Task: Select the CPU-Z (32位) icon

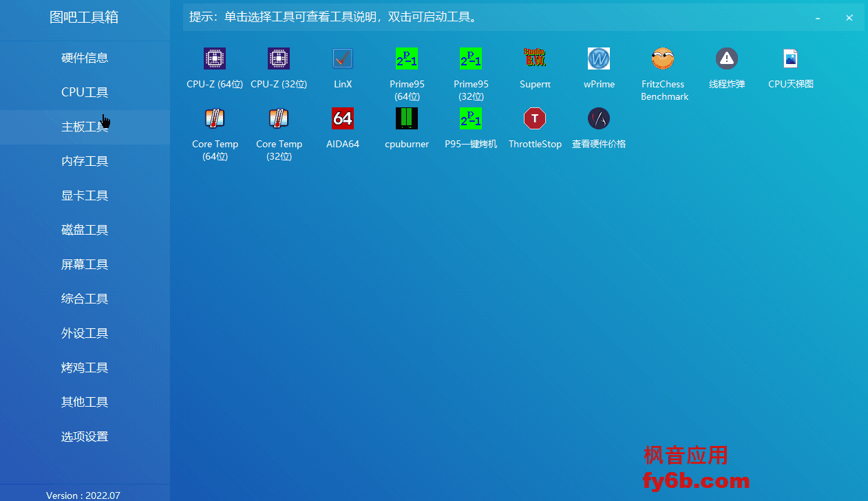Action: pos(279,58)
